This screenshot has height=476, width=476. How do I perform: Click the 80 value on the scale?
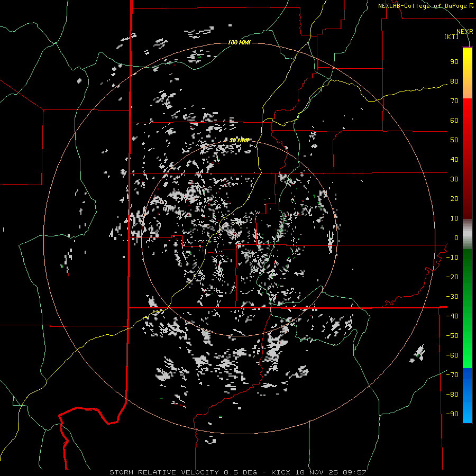click(x=454, y=81)
